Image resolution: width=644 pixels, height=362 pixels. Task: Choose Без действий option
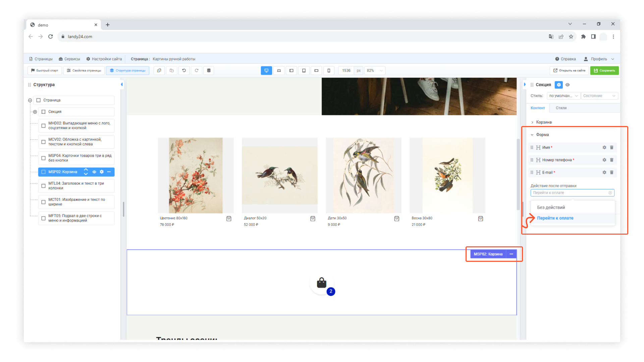click(573, 207)
